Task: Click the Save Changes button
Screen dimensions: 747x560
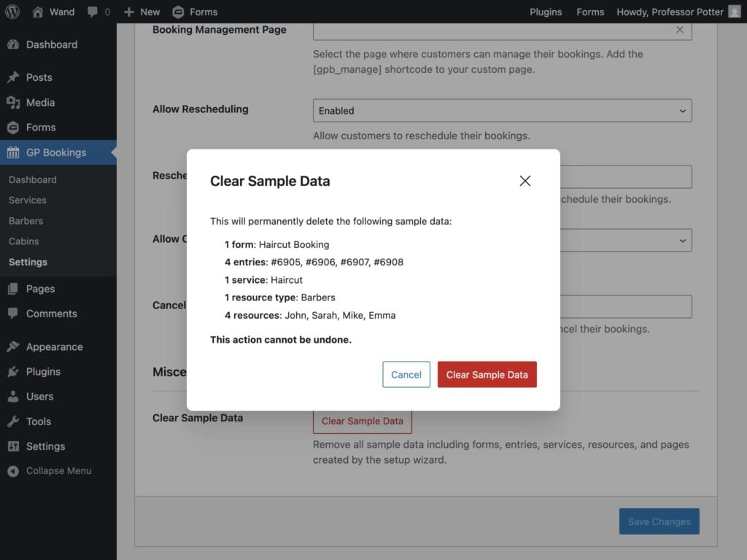Action: (659, 521)
